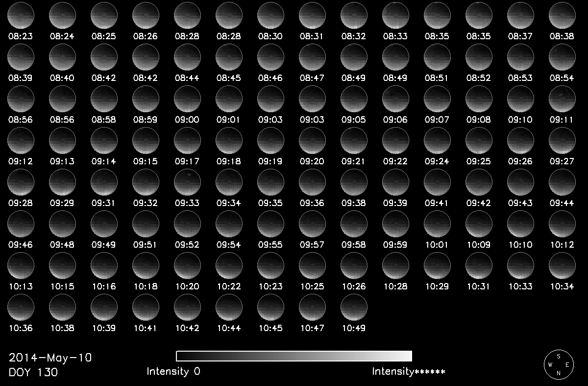Open the 08:38 disk thumbnail
Image resolution: width=588 pixels, height=386 pixels.
click(x=562, y=15)
